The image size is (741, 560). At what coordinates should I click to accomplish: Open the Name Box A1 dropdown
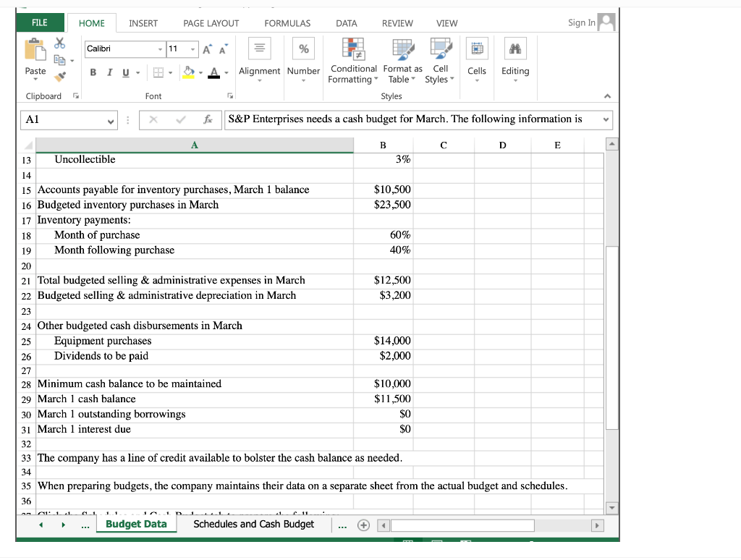[x=111, y=121]
